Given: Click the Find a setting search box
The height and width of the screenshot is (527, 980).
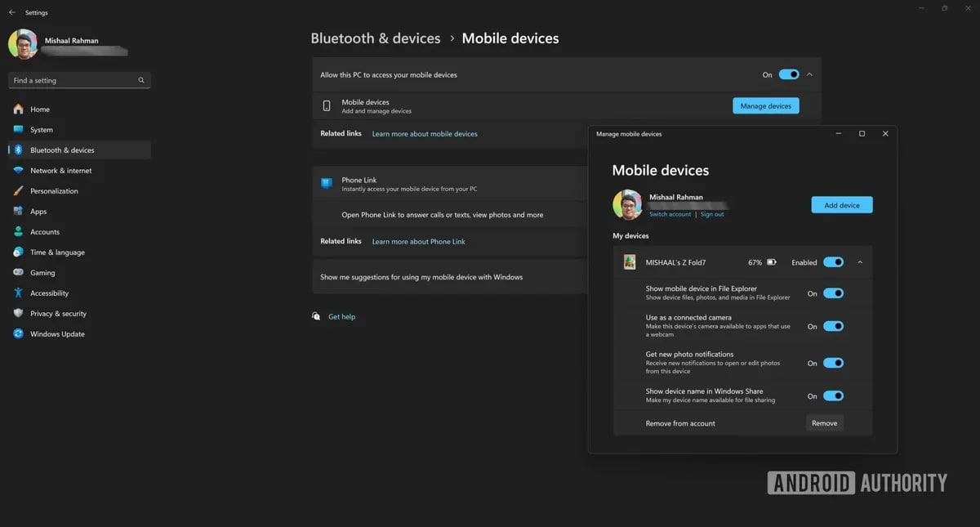Looking at the screenshot, I should (75, 81).
